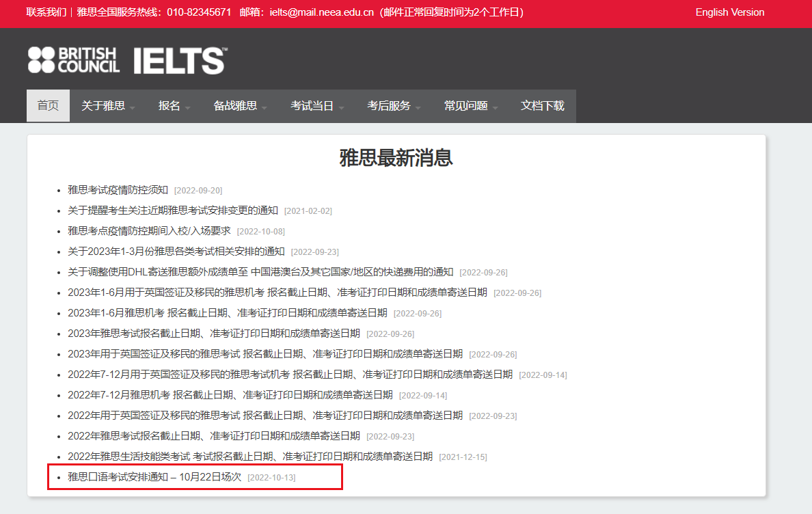Expand the arrow beside 关于雅思
The width and height of the screenshot is (812, 514).
pos(133,108)
